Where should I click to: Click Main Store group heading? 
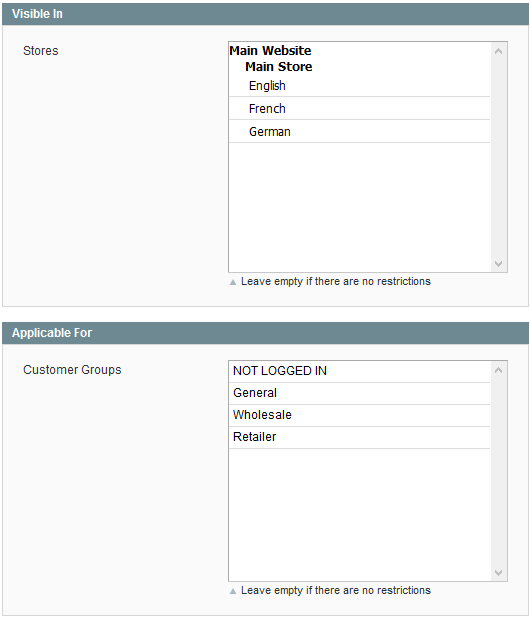[279, 67]
